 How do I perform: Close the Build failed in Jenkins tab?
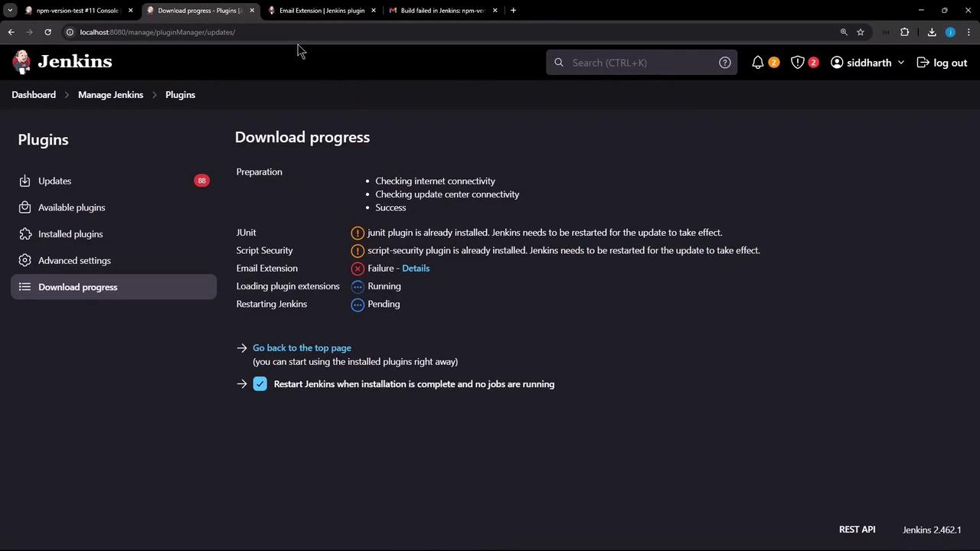point(495,10)
